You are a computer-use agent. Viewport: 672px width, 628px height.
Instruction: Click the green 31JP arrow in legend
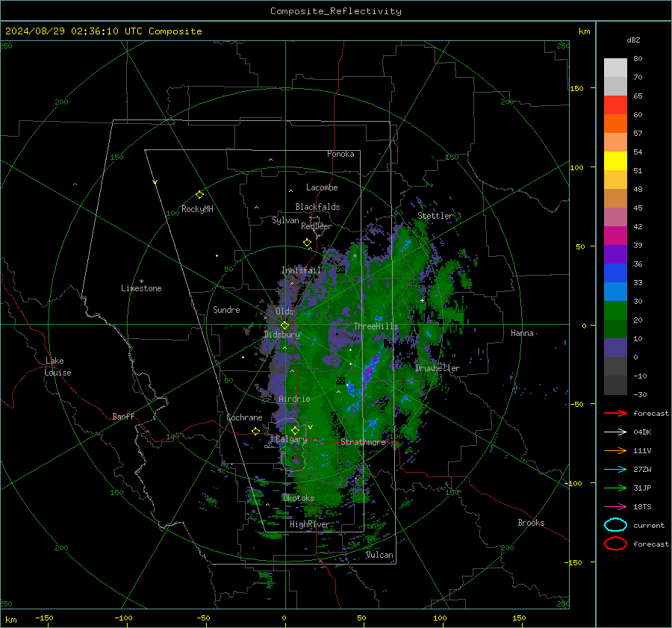[615, 488]
